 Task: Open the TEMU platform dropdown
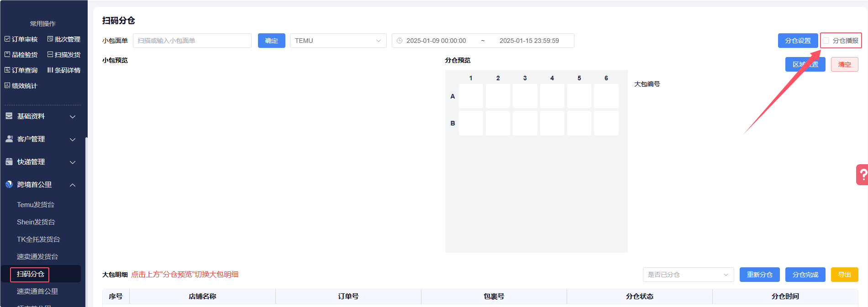coord(338,41)
